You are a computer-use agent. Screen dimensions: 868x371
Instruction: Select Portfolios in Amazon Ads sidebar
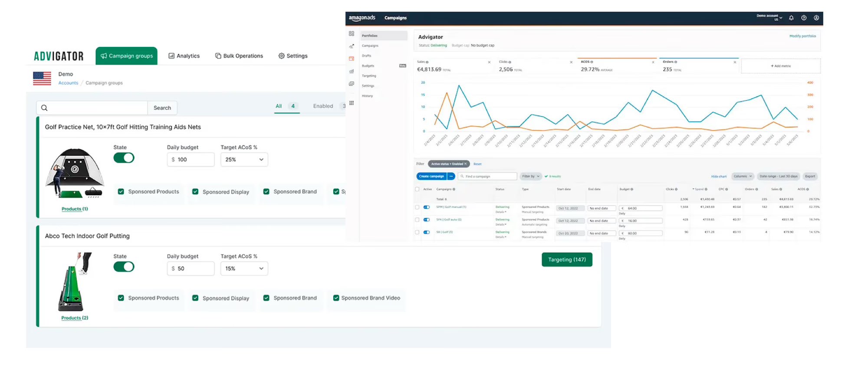384,36
